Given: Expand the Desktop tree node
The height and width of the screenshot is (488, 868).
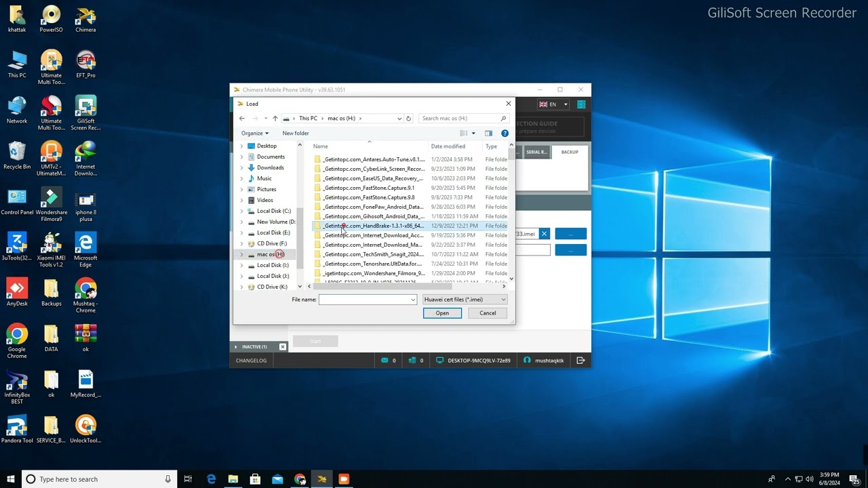Looking at the screenshot, I should point(242,146).
